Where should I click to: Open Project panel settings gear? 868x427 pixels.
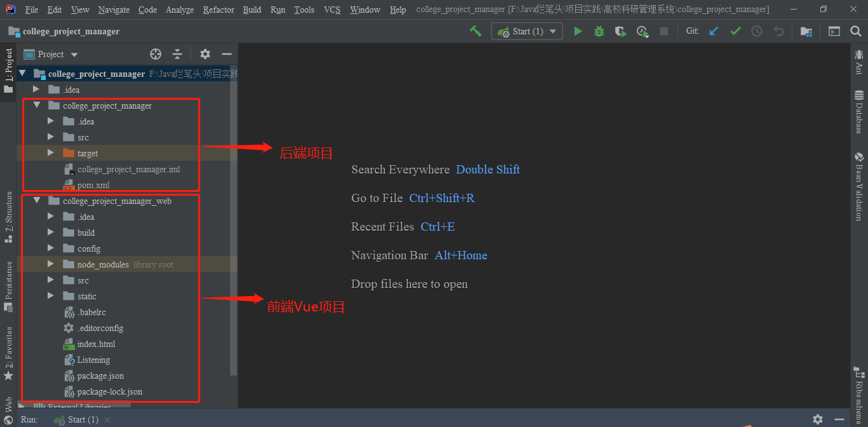205,54
